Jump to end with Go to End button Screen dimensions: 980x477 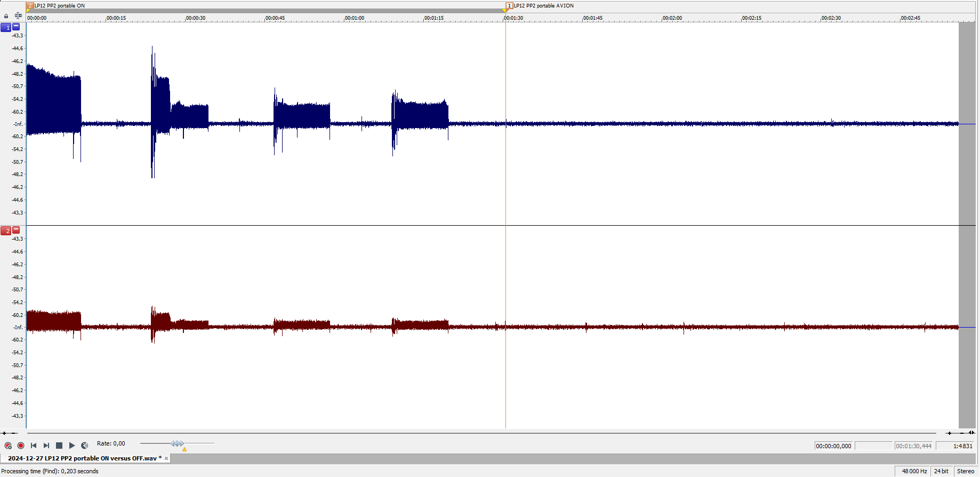coord(46,446)
